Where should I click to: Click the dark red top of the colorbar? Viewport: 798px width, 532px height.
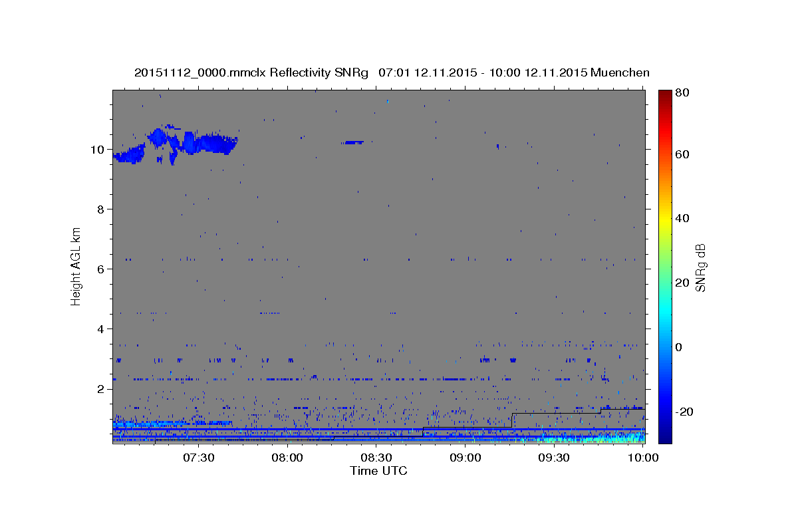click(665, 96)
